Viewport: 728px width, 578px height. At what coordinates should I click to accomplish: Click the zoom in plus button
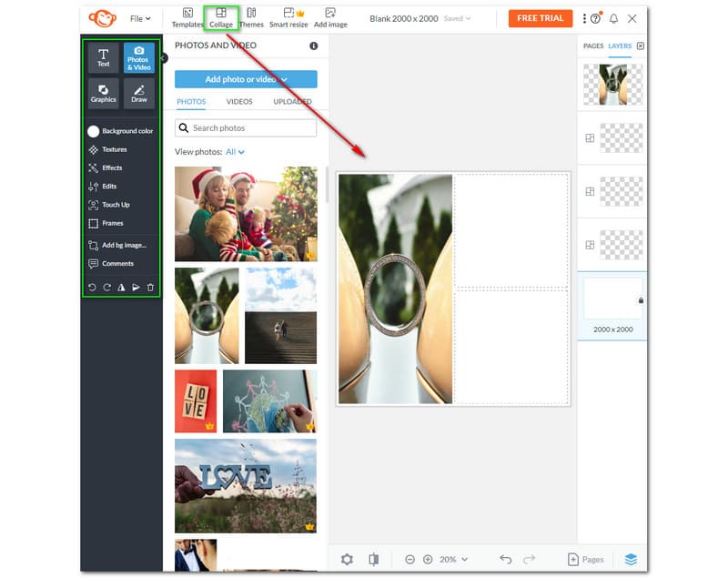(x=428, y=560)
